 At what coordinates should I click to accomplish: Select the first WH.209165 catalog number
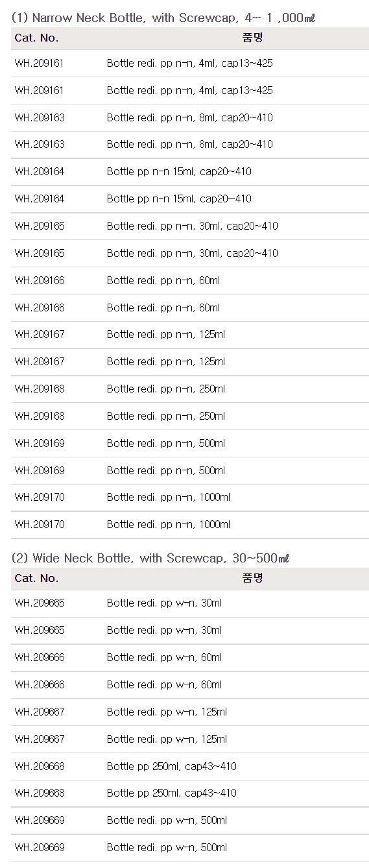click(40, 226)
